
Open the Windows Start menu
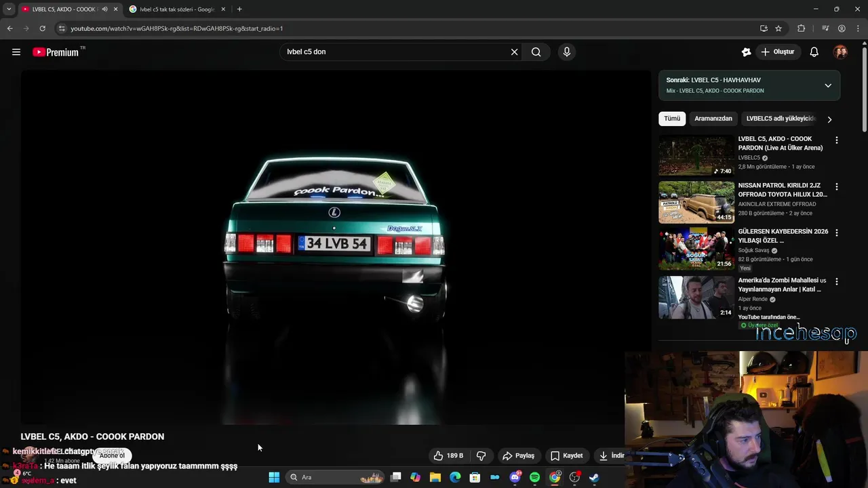[x=274, y=477]
